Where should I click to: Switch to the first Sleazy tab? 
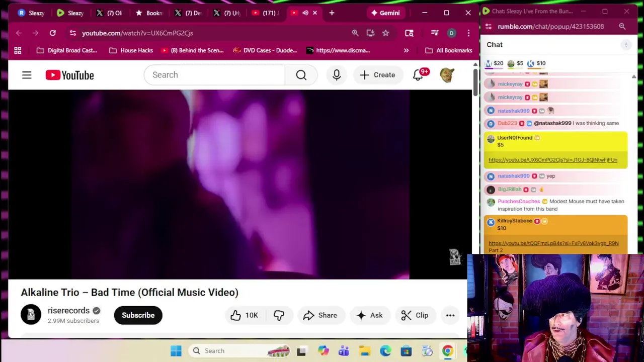point(31,13)
